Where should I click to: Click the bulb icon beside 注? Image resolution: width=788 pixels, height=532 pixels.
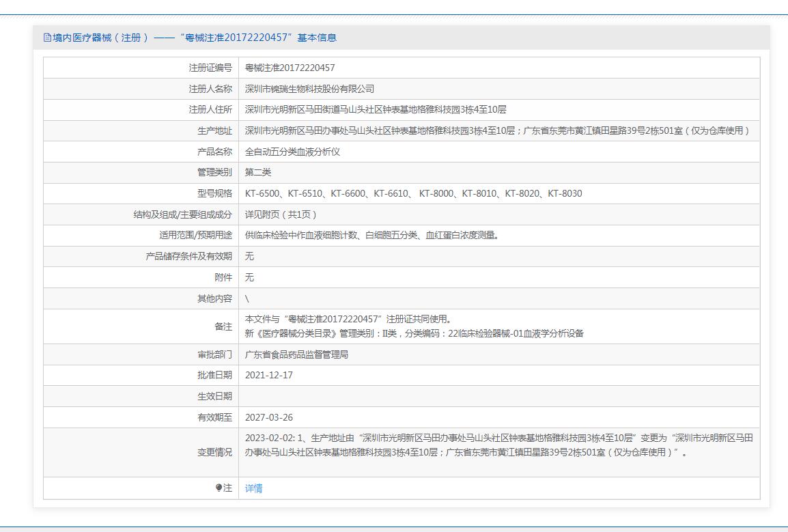(219, 488)
